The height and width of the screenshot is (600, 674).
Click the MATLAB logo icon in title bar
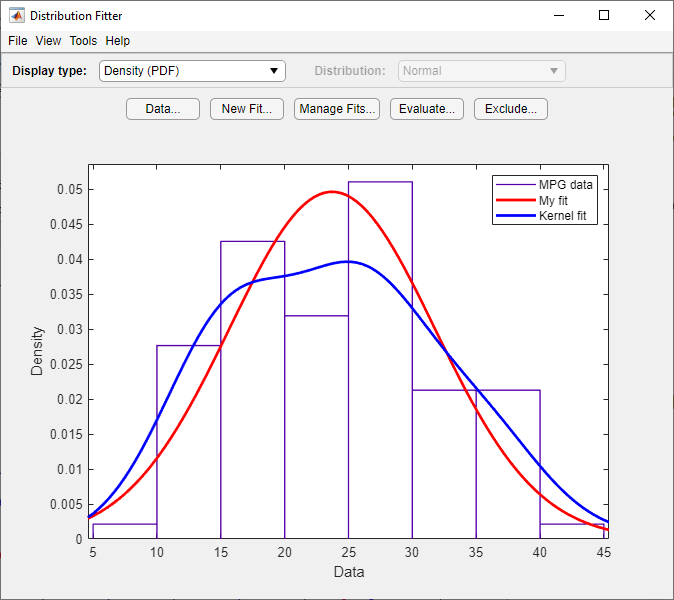point(17,16)
